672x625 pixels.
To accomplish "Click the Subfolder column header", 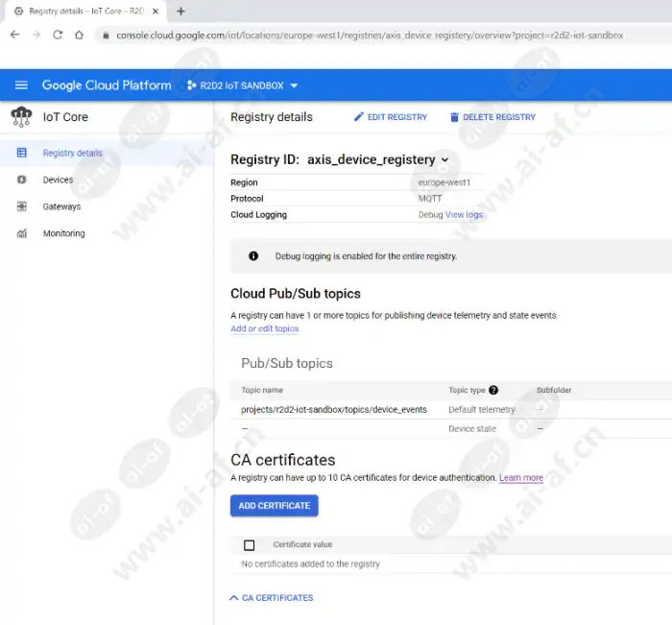I will pyautogui.click(x=554, y=390).
